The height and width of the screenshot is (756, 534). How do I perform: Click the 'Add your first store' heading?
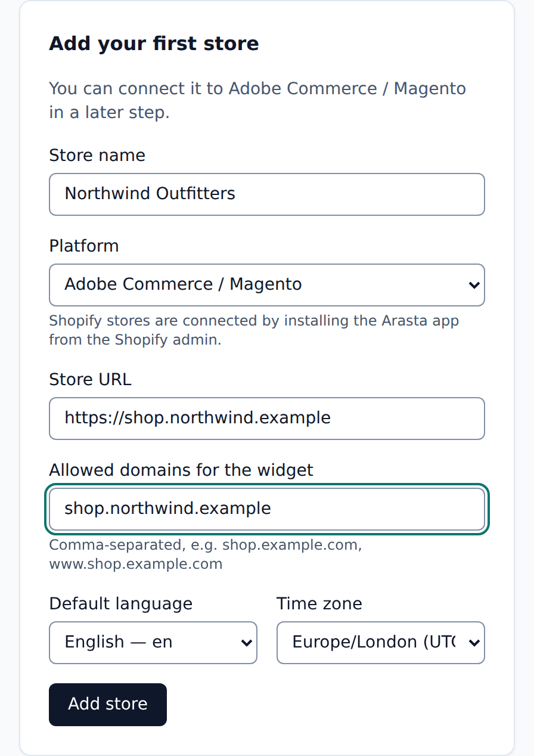coord(154,44)
